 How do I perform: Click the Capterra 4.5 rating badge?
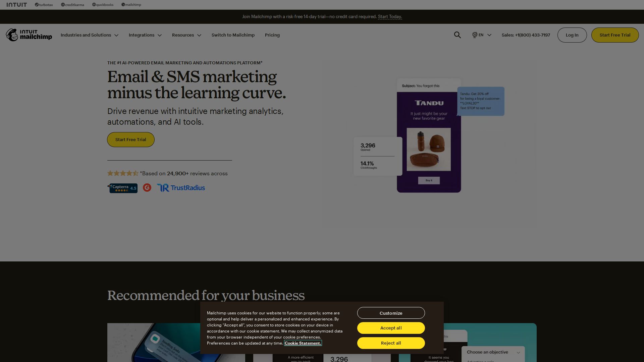click(122, 188)
